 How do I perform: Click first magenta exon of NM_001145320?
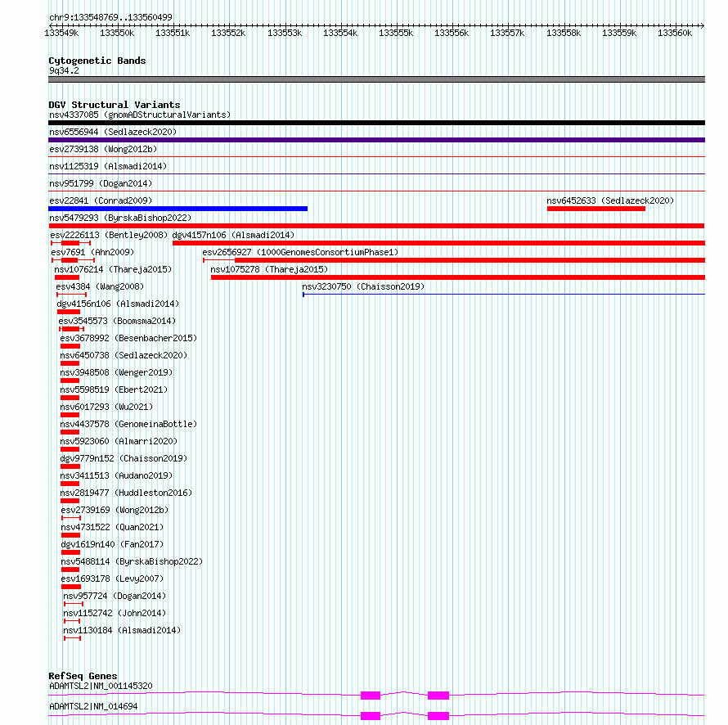point(371,696)
